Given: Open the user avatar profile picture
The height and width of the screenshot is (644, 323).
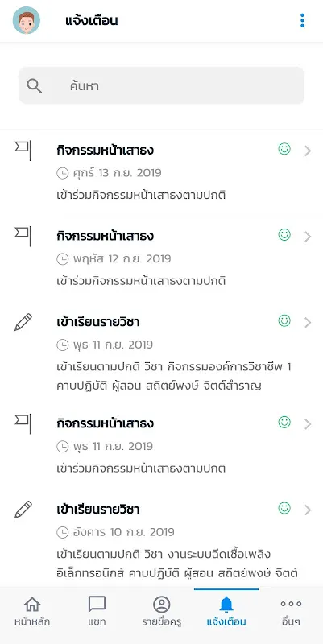Looking at the screenshot, I should (x=27, y=20).
